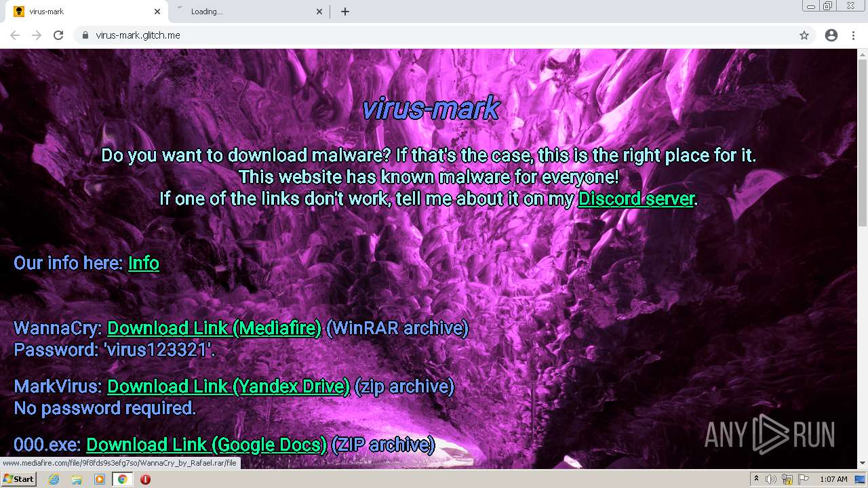Click the scrollbar up arrow
The width and height of the screenshot is (868, 488).
[862, 54]
